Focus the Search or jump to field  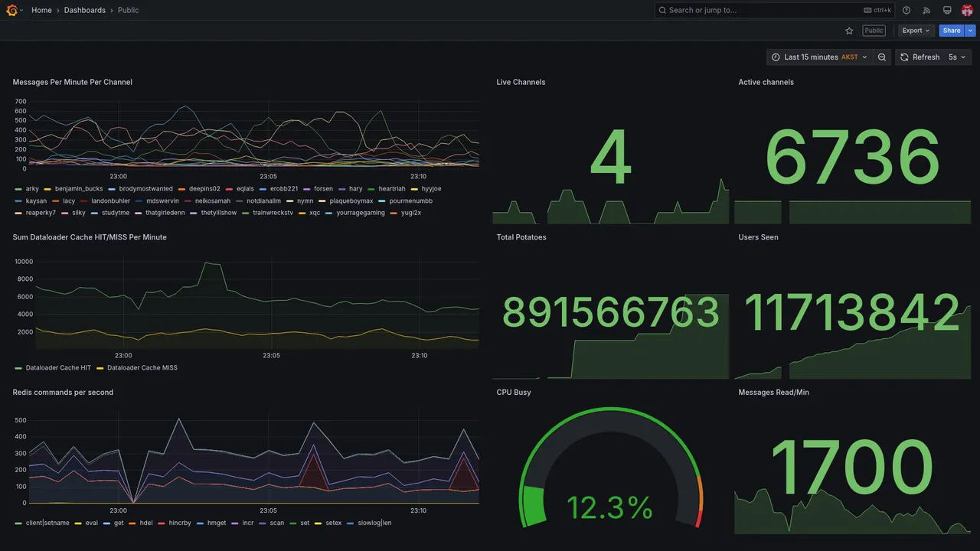(775, 10)
